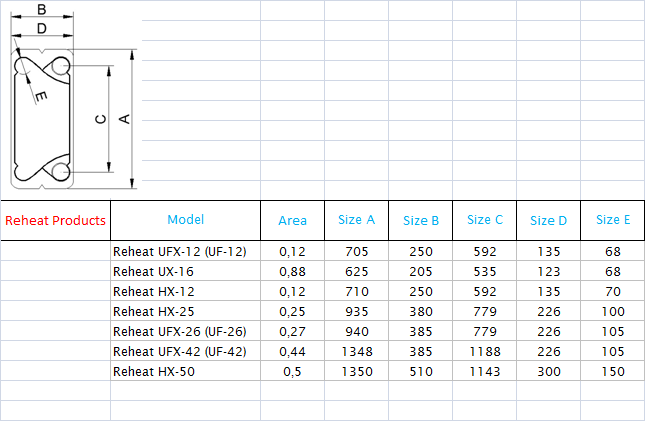Click the 'Reheat UFX-26 (UF-26)' model cell

tap(186, 331)
